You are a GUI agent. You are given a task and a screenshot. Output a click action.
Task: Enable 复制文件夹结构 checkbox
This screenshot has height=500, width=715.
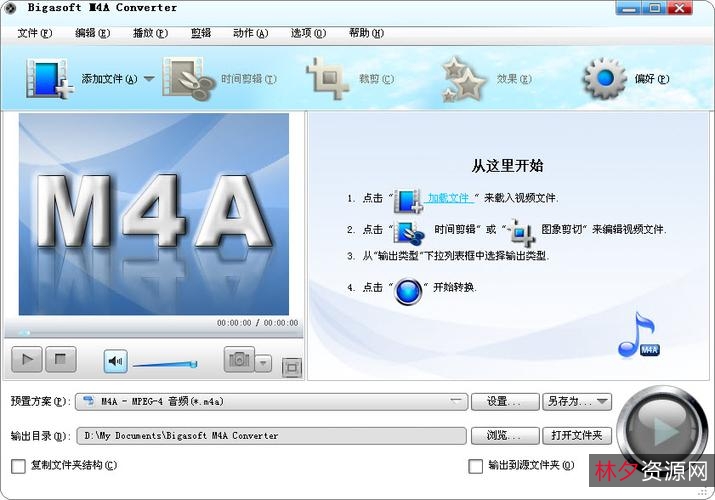[18, 466]
